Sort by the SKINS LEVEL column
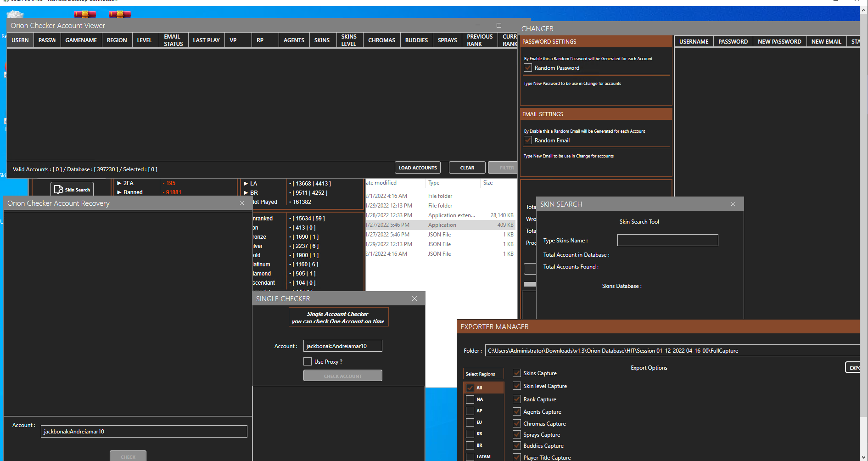The height and width of the screenshot is (461, 868). (349, 40)
